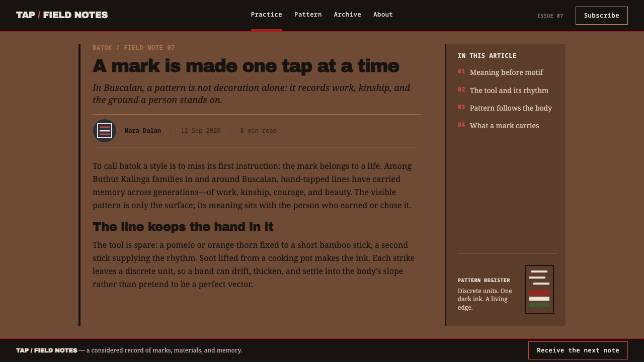Image resolution: width=644 pixels, height=362 pixels.
Task: Click the Discrete units pattern register caption
Action: click(486, 299)
